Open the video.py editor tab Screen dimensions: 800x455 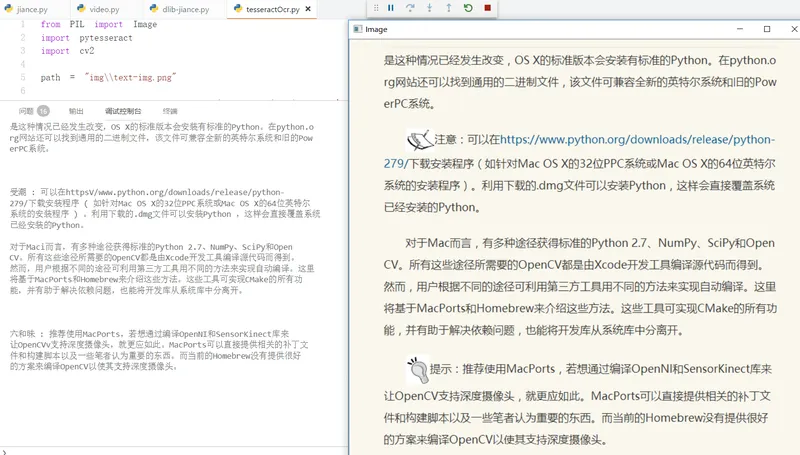[x=98, y=9]
